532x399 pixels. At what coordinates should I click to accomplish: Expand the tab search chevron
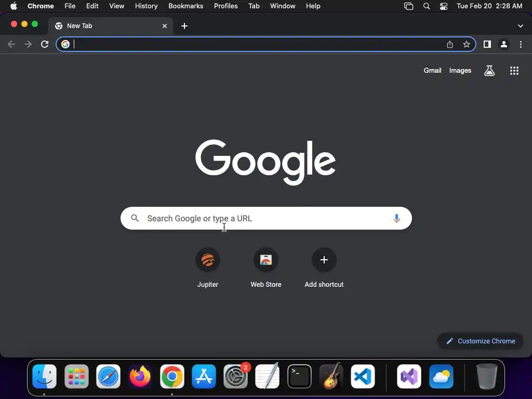coord(521,26)
